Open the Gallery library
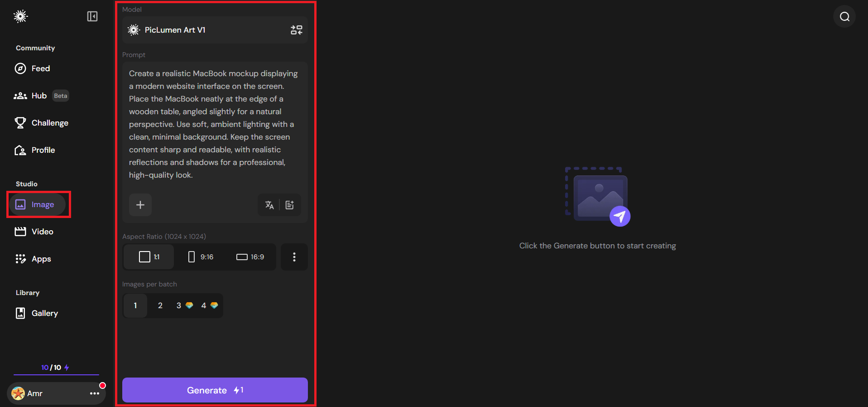Viewport: 868px width, 407px height. 36,313
